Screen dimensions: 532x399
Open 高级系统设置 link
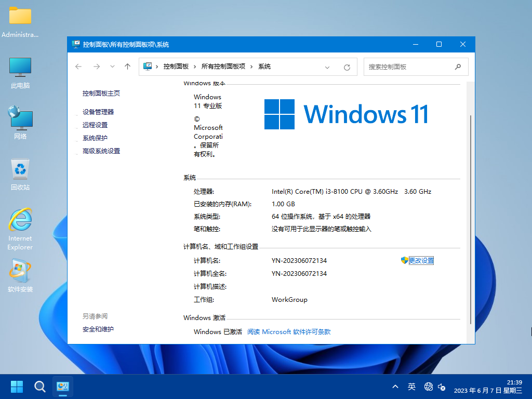click(101, 151)
